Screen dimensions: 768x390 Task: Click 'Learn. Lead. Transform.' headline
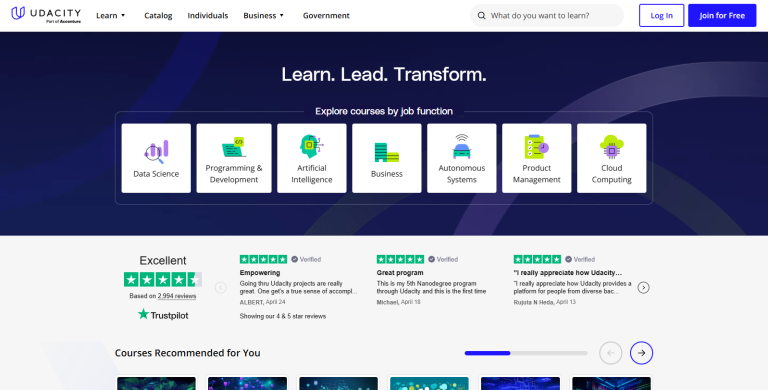click(384, 74)
